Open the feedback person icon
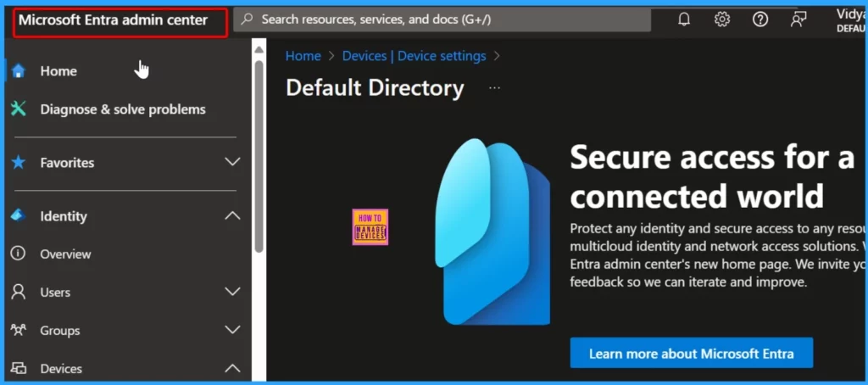868x385 pixels. tap(798, 20)
